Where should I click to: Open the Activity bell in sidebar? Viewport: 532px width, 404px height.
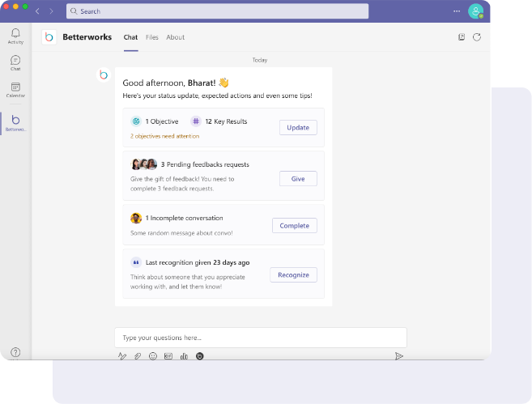pos(15,36)
